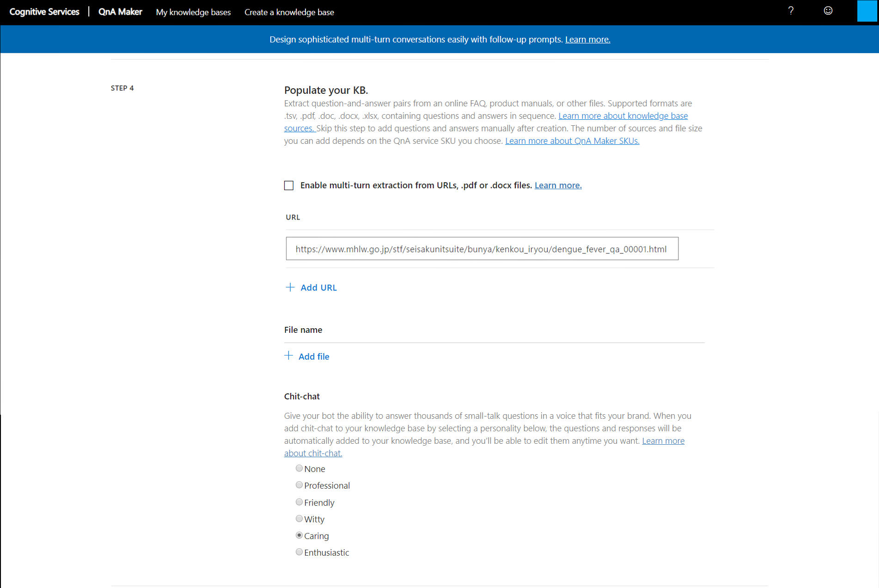Click the help question mark icon

click(x=791, y=11)
